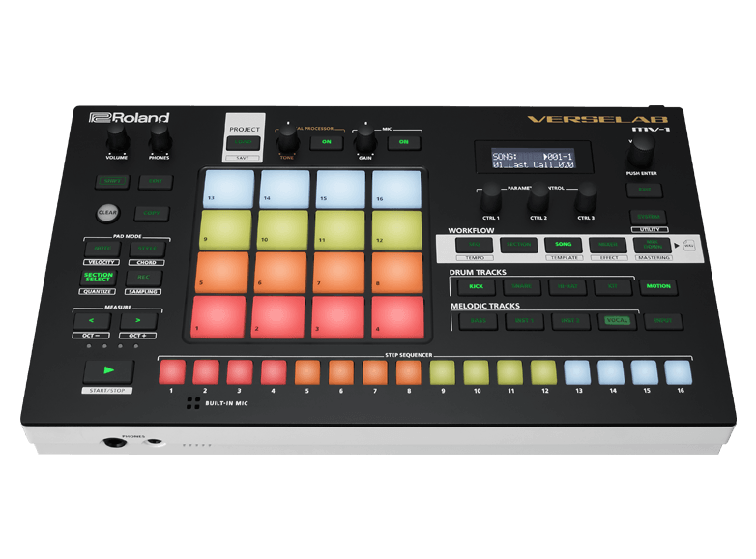Toggle the MOTION button

658,286
